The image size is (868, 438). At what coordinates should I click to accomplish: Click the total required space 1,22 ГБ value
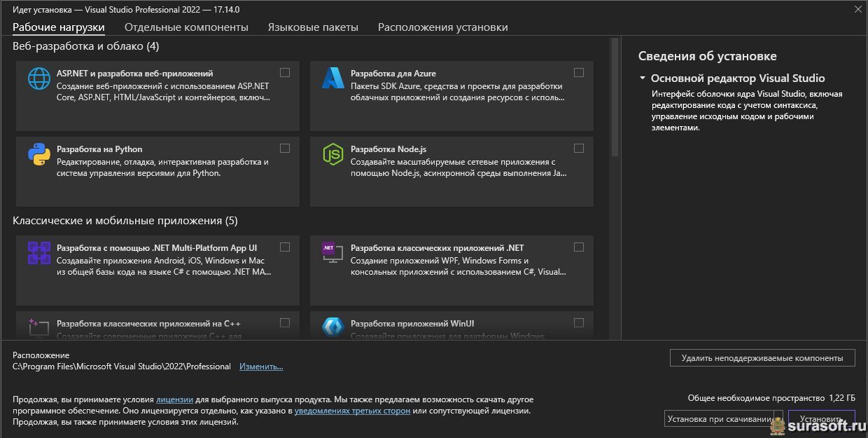click(842, 397)
